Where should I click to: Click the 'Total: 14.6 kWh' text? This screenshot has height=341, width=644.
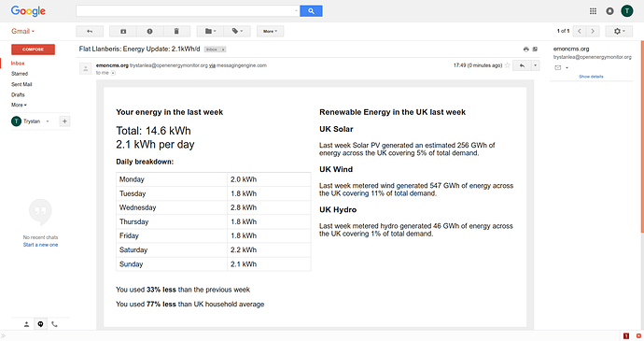(153, 131)
